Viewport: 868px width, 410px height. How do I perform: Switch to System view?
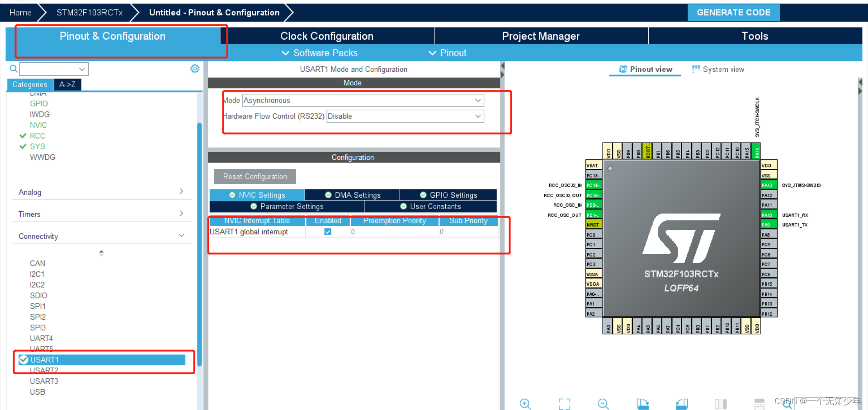coord(718,69)
